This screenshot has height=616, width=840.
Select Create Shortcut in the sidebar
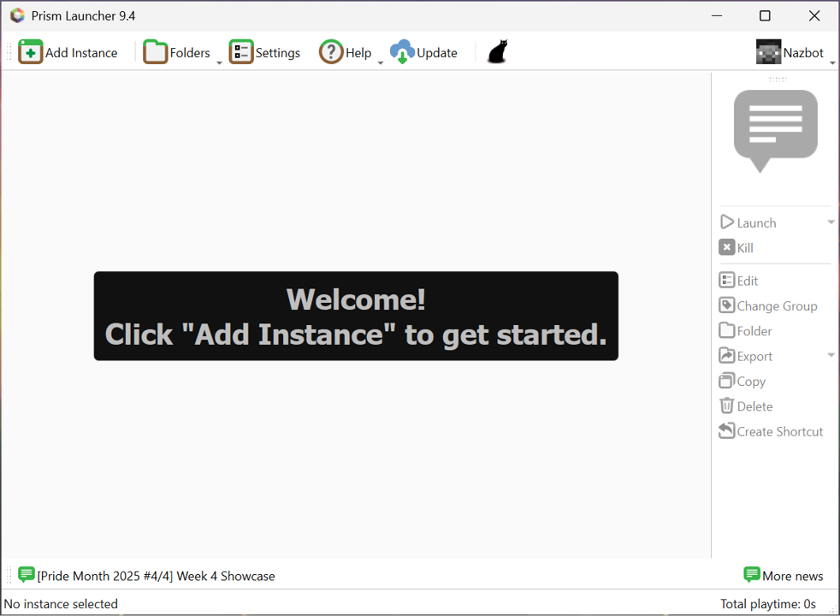771,431
